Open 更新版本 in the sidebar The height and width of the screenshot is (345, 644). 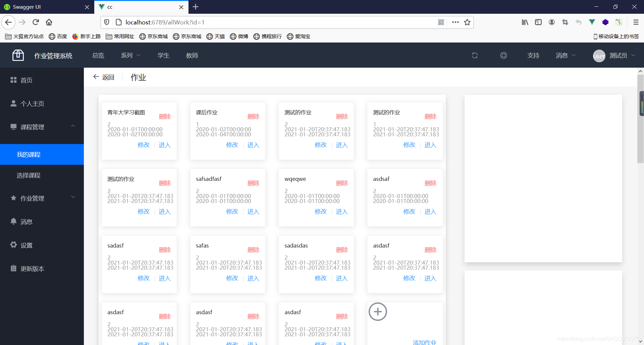[42, 269]
